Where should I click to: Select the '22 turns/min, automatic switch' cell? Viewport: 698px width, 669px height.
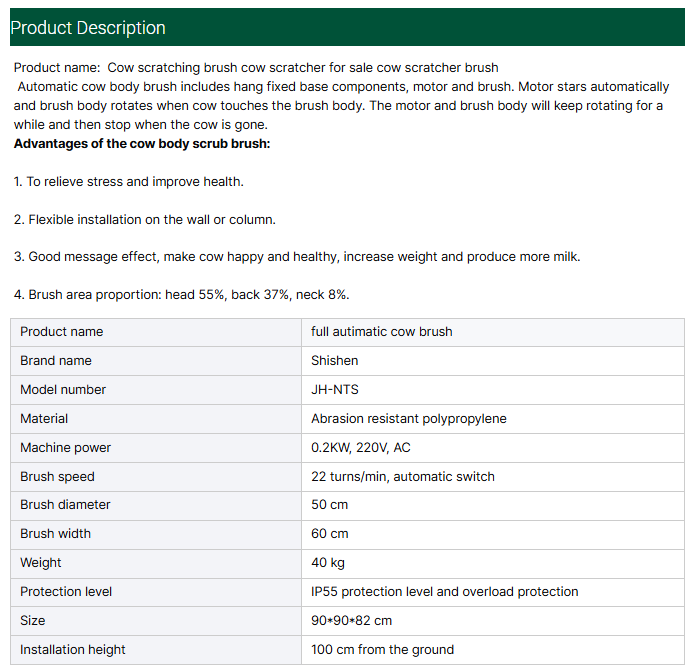point(403,477)
